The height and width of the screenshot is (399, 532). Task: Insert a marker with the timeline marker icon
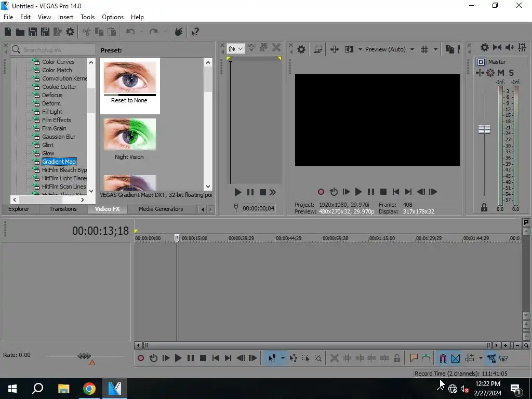[414, 358]
